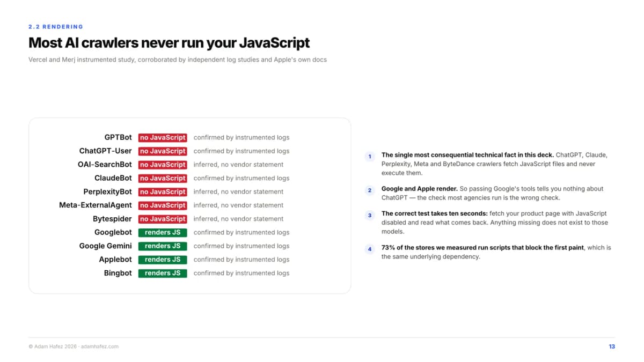The width and height of the screenshot is (644, 362).
Task: Click the numbered bullet circle '3'
Action: (370, 215)
